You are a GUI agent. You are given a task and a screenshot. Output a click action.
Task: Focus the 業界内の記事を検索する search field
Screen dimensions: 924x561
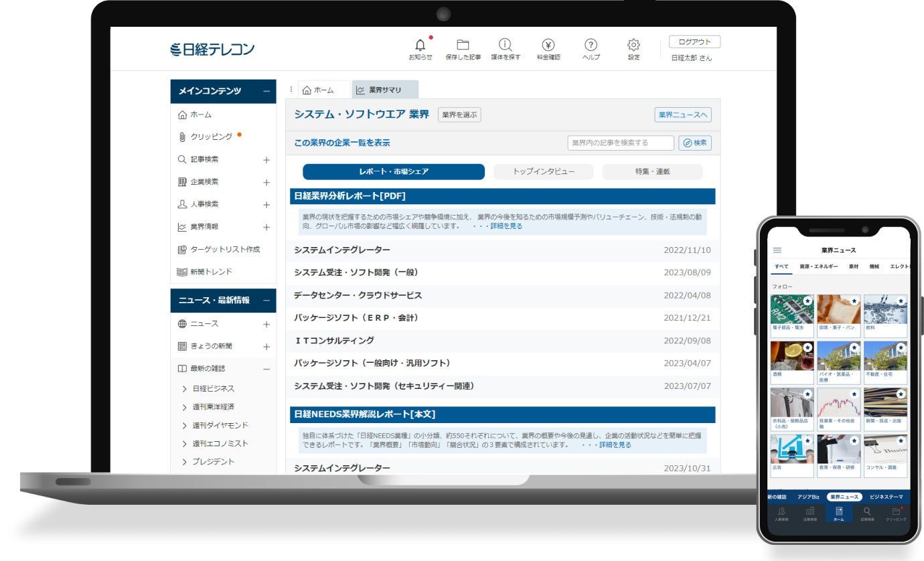(x=621, y=143)
